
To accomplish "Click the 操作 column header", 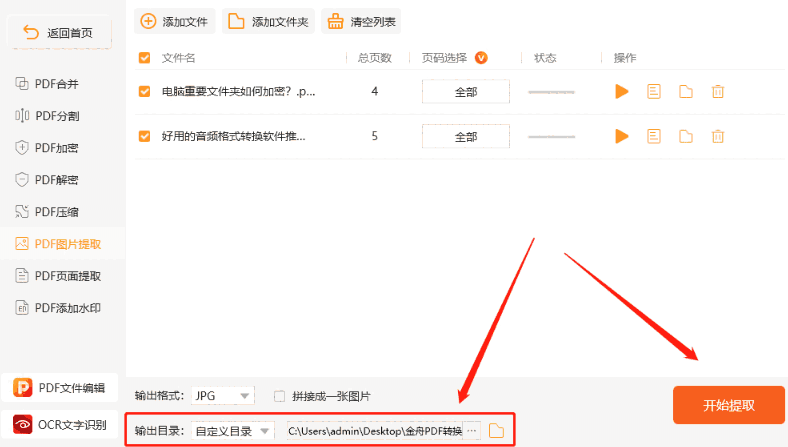I will pos(625,58).
